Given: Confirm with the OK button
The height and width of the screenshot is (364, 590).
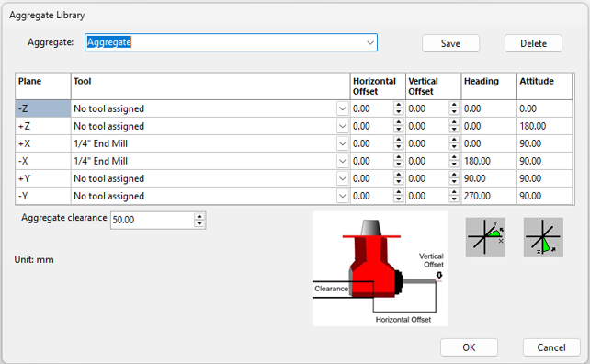Looking at the screenshot, I should point(469,347).
